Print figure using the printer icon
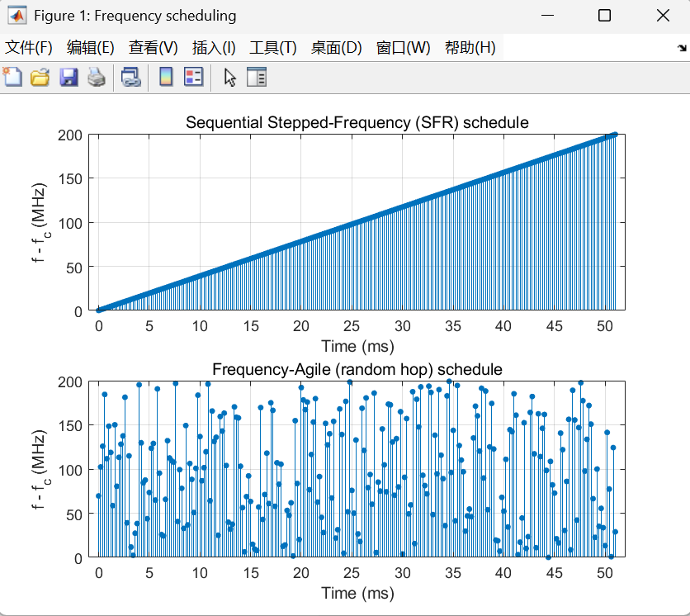 97,77
